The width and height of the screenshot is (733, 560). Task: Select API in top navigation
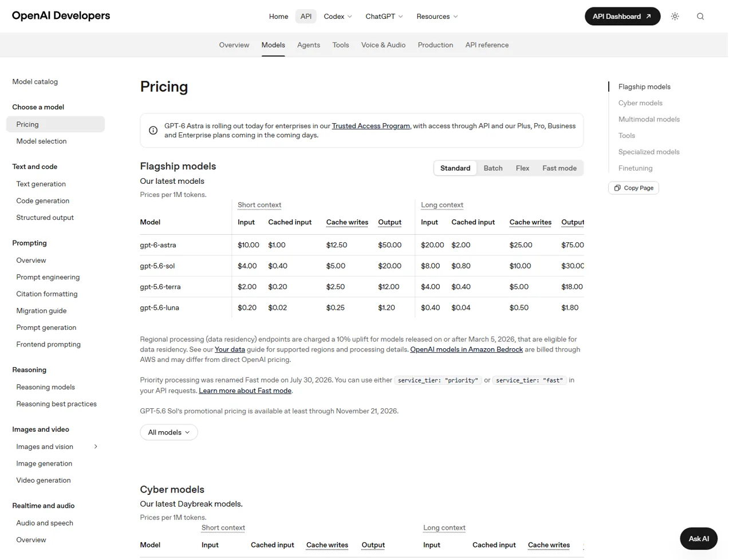tap(306, 17)
